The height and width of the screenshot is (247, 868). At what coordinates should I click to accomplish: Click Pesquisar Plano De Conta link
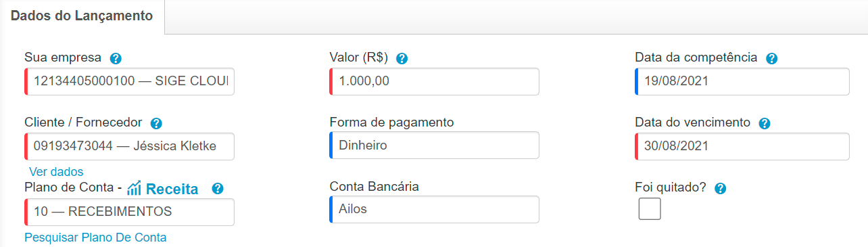coord(95,238)
